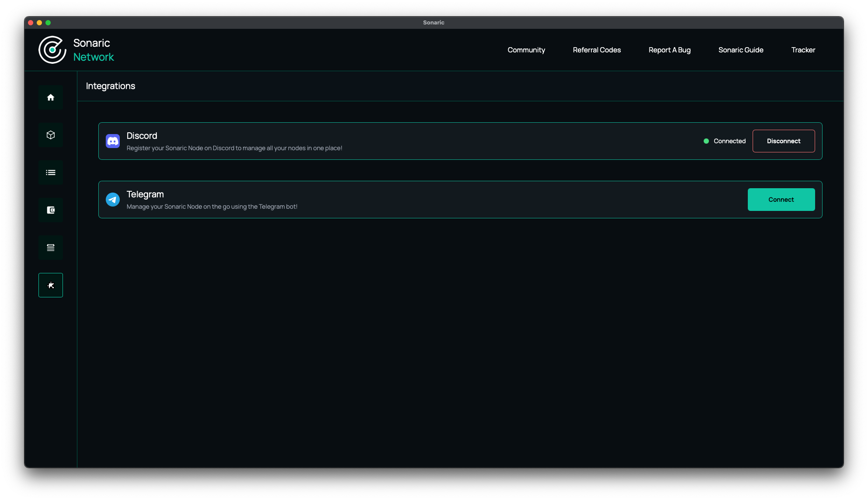Click the Sonaric radar logo
Viewport: 868px width, 500px height.
[52, 50]
